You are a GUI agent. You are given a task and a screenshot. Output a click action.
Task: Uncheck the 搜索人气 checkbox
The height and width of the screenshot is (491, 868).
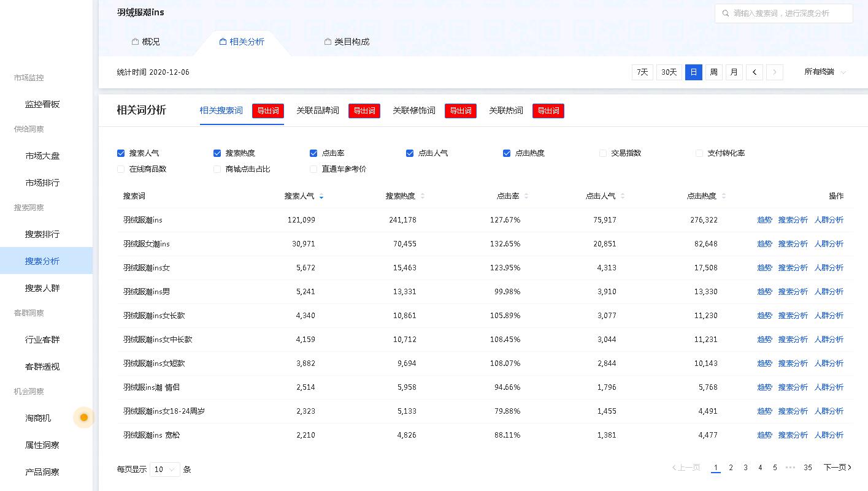121,153
